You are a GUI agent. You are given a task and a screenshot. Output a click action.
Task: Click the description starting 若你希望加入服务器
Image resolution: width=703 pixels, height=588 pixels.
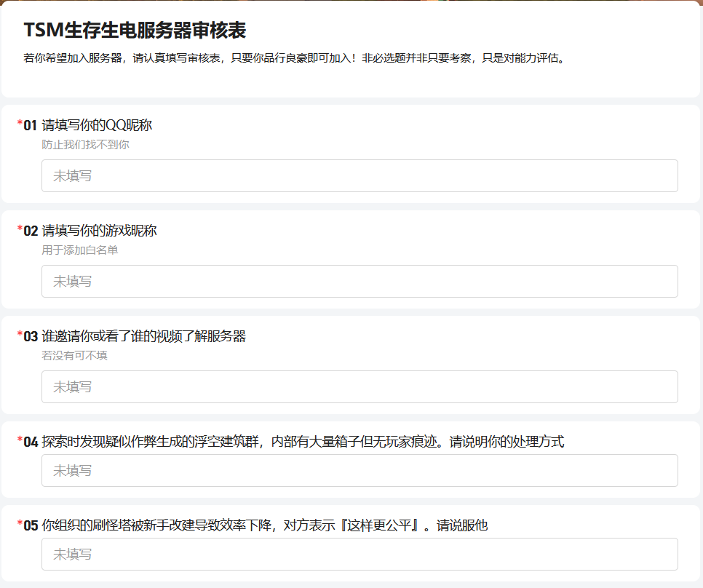pos(294,58)
